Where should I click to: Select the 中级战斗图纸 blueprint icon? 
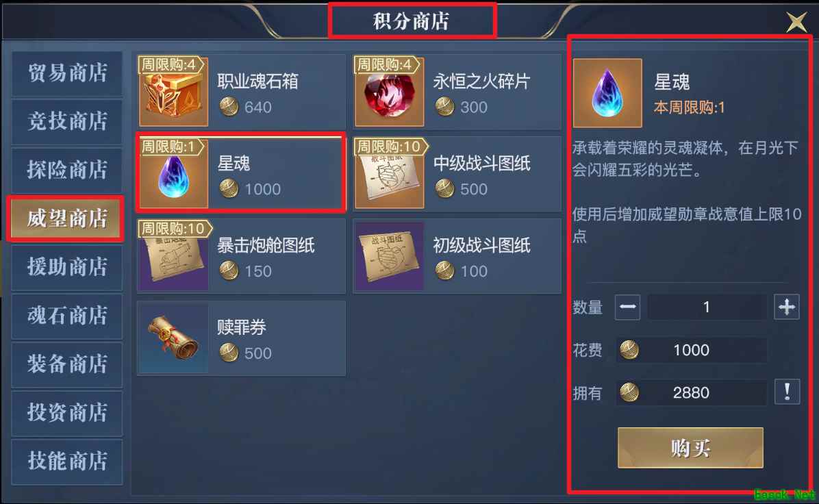click(x=389, y=174)
